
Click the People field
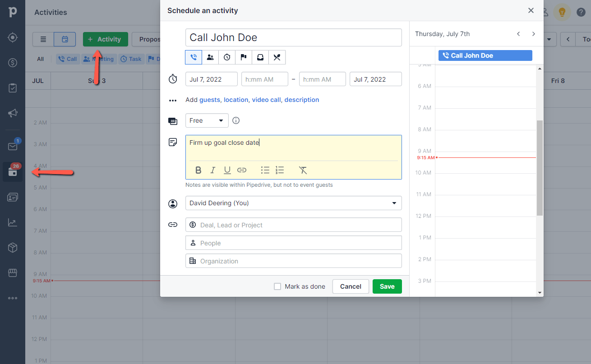coord(294,243)
